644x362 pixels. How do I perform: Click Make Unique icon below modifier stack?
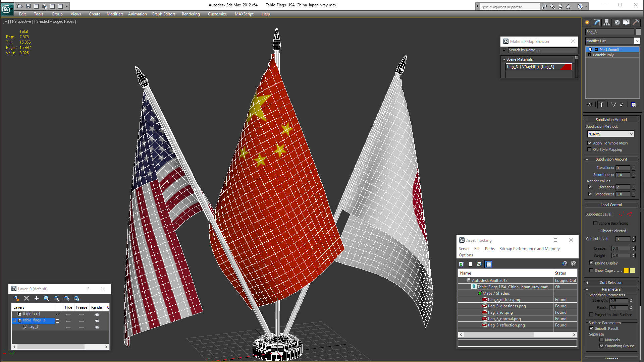(613, 105)
